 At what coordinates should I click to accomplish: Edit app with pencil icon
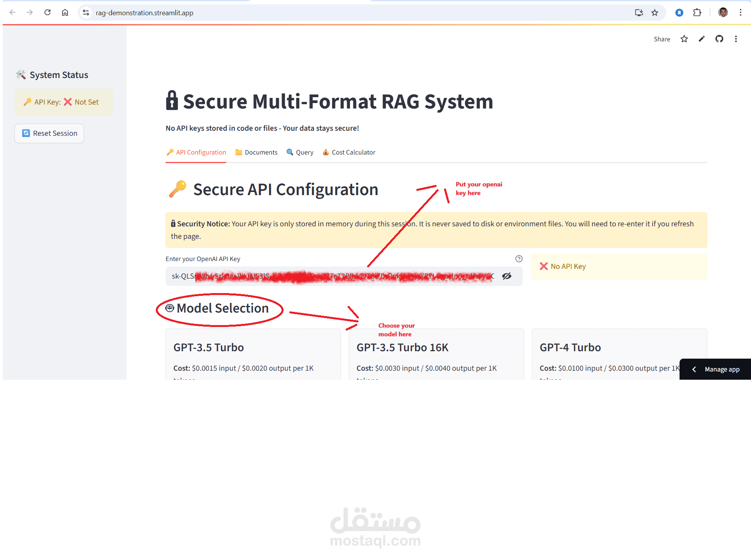tap(702, 39)
